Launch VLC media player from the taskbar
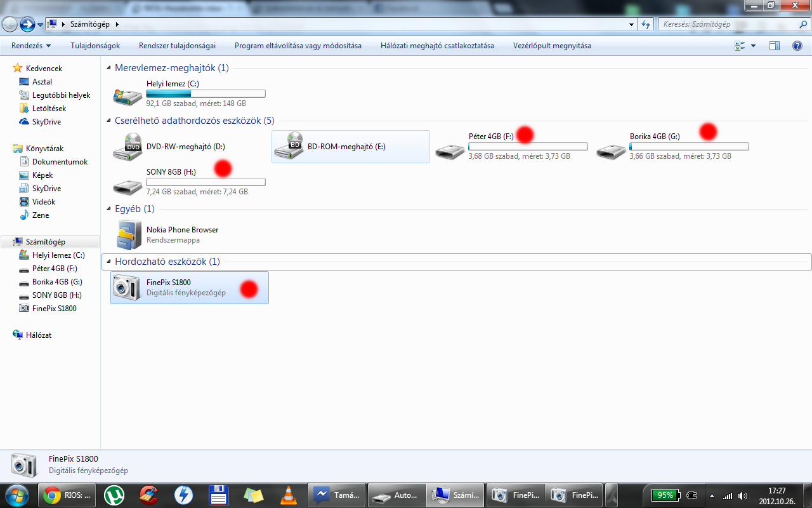This screenshot has height=508, width=812. (x=288, y=495)
